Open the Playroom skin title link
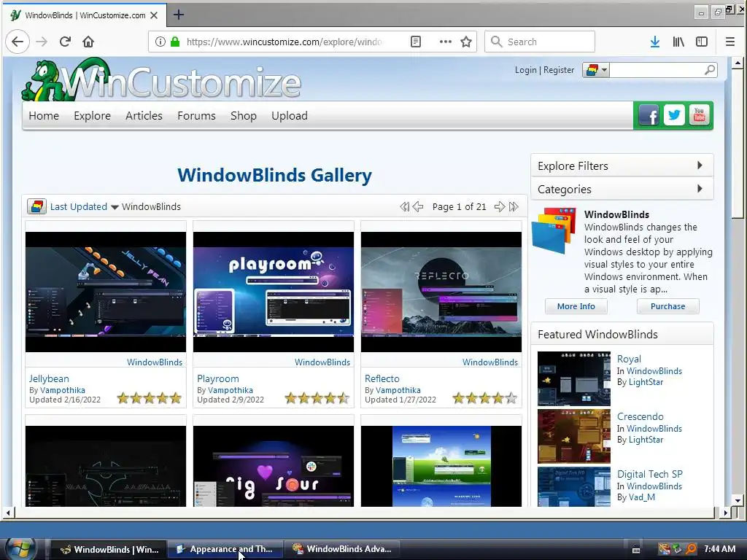Image resolution: width=747 pixels, height=560 pixels. (x=217, y=378)
